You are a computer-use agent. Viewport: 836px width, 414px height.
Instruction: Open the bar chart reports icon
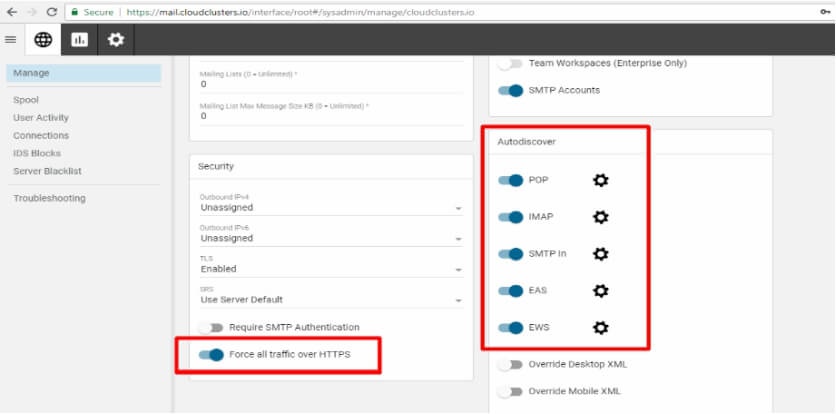(79, 39)
